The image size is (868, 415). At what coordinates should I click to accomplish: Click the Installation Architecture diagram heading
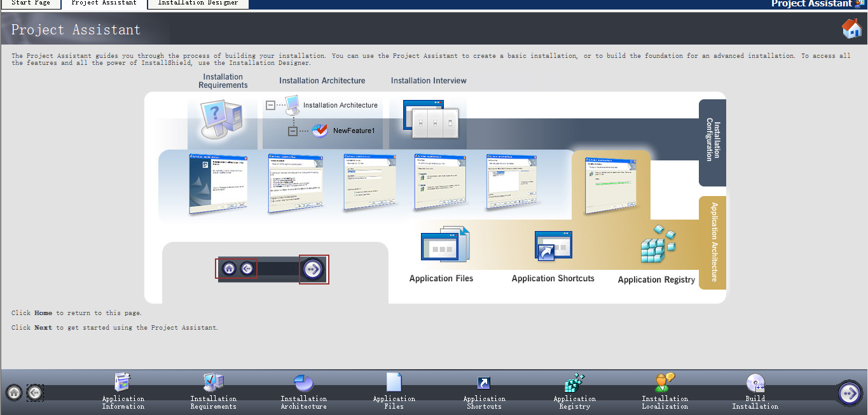322,81
